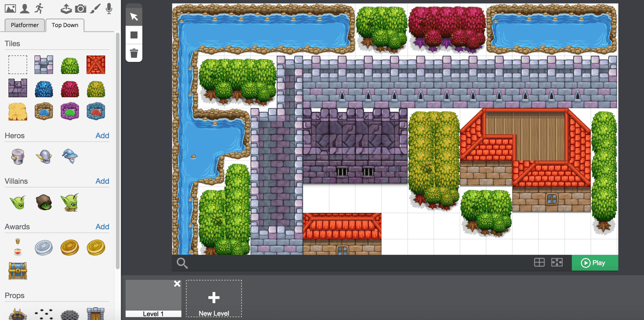644x320 pixels.
Task: Delete Level 1 with the X button
Action: coord(177,284)
